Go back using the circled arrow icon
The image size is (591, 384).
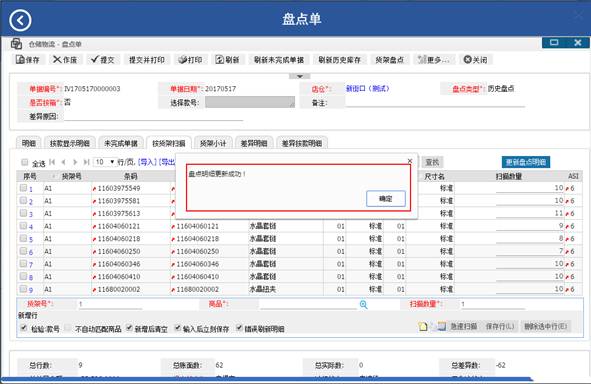point(20,20)
